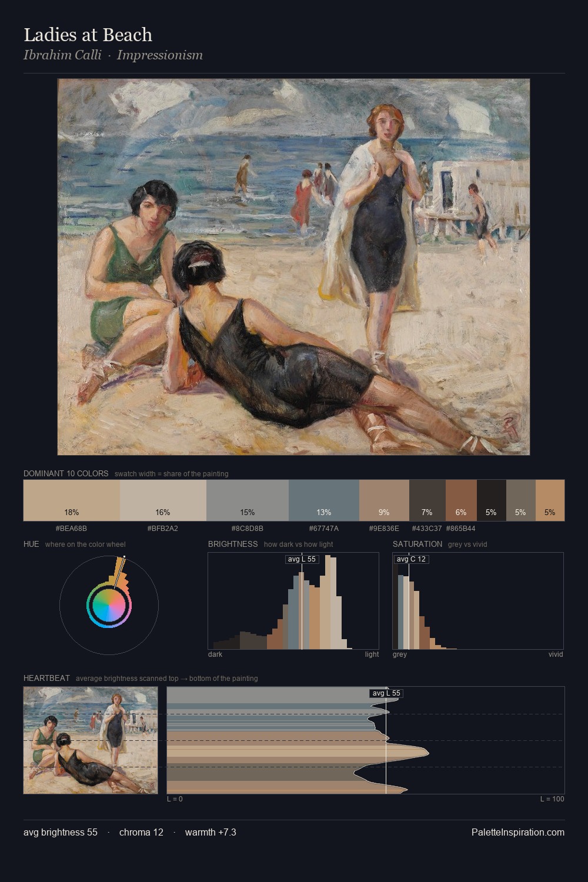Select the 7% dark swatch #433C37

[x=427, y=500]
